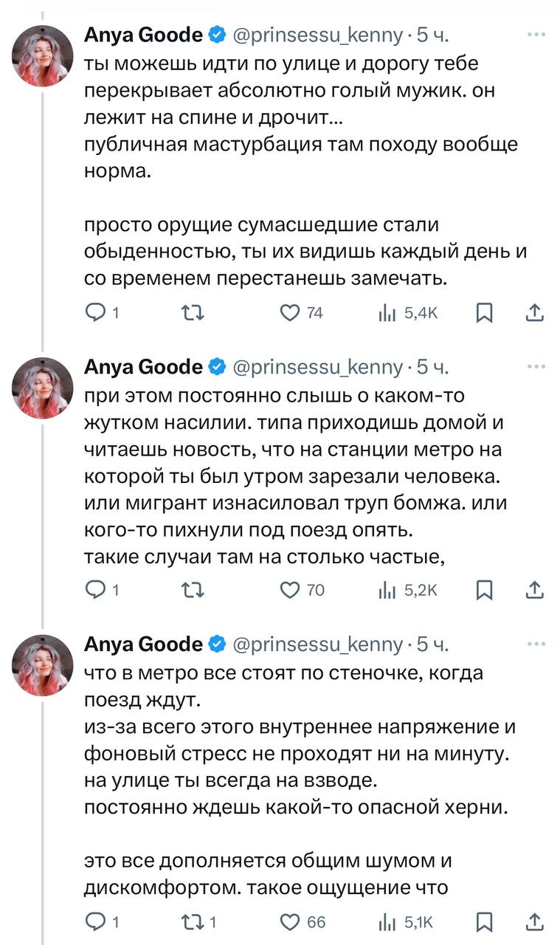Share the second tweet
The height and width of the screenshot is (945, 560).
pyautogui.click(x=535, y=589)
